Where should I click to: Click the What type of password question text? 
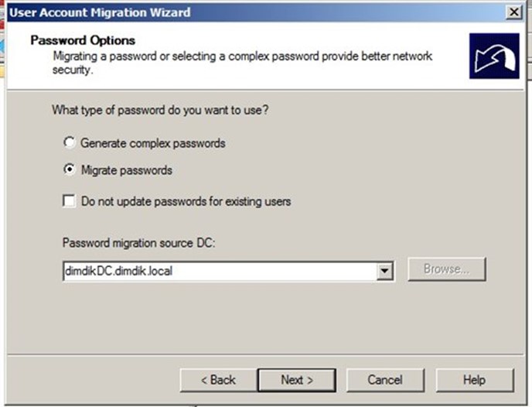click(x=160, y=110)
